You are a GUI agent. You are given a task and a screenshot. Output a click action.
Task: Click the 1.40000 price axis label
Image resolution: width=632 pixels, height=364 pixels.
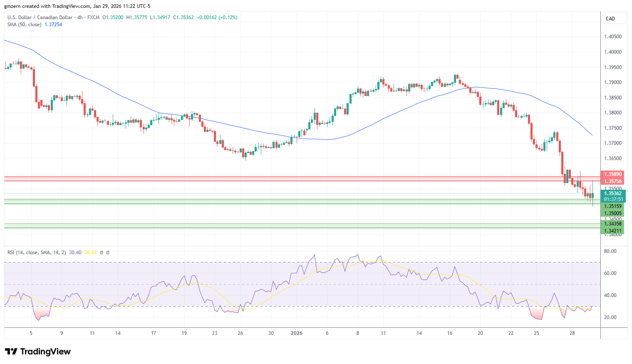(x=613, y=52)
